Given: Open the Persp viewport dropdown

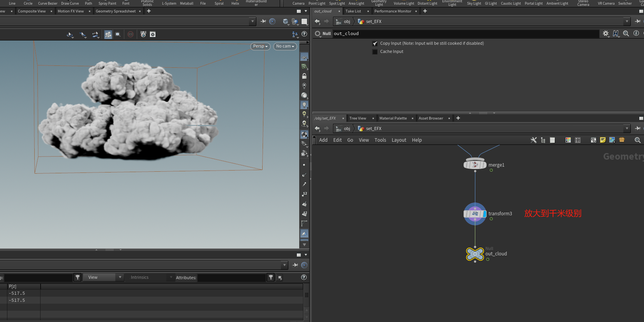Looking at the screenshot, I should pos(260,46).
